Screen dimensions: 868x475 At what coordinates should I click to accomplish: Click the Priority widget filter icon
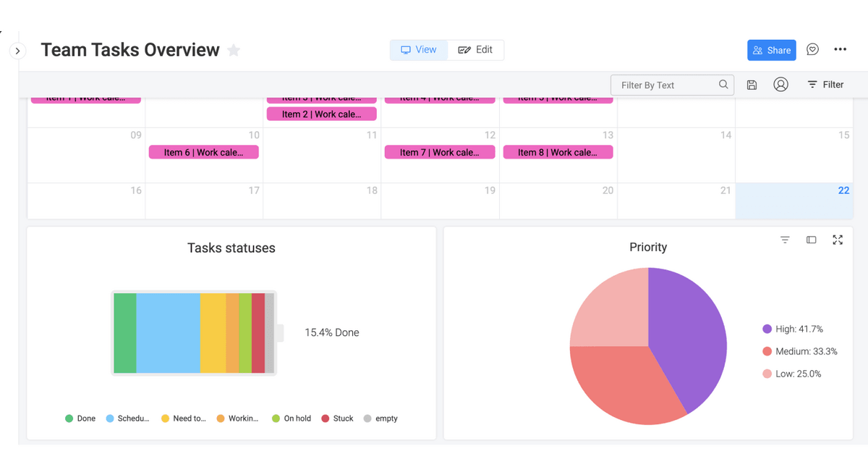coord(785,240)
